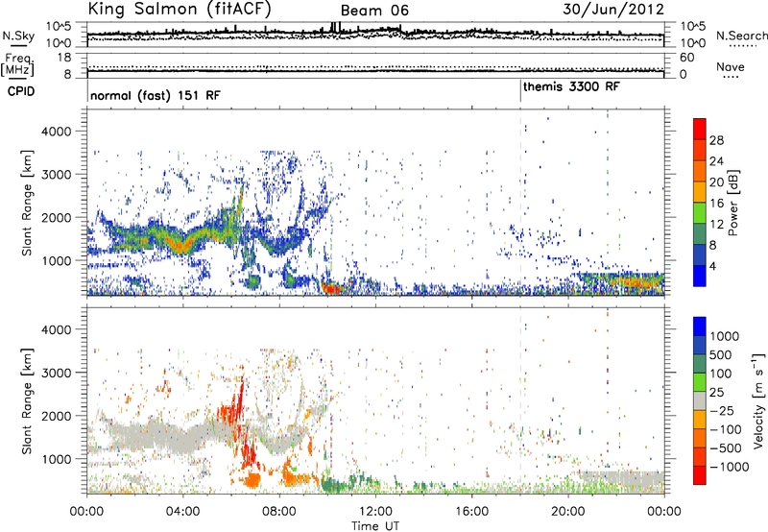Click the '12:00' time axis tick label

coord(375,512)
